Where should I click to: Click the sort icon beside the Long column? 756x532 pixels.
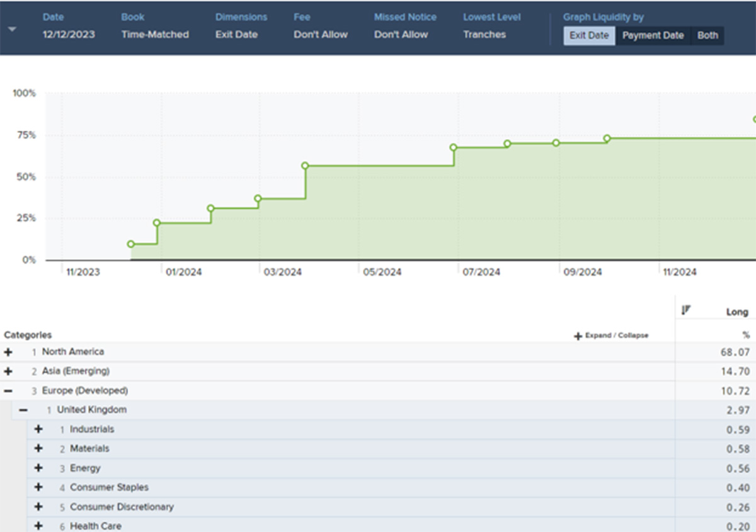tap(687, 310)
